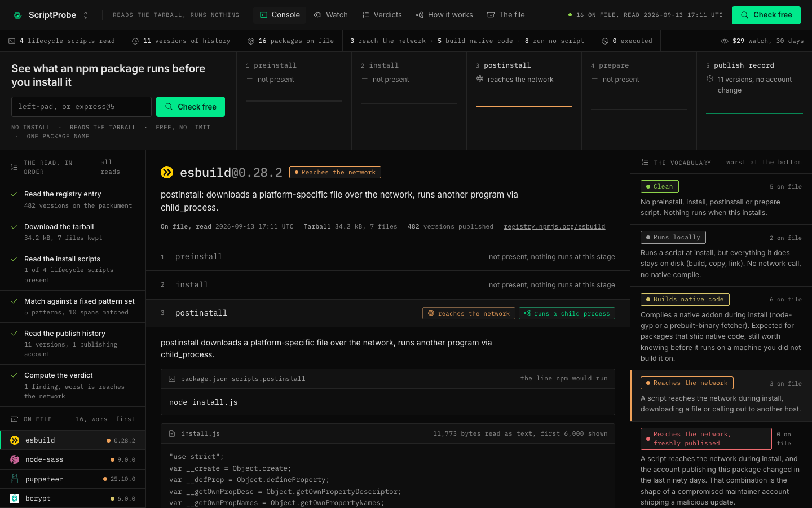Click the runs a child process tag
This screenshot has height=508, width=812.
coord(567,313)
